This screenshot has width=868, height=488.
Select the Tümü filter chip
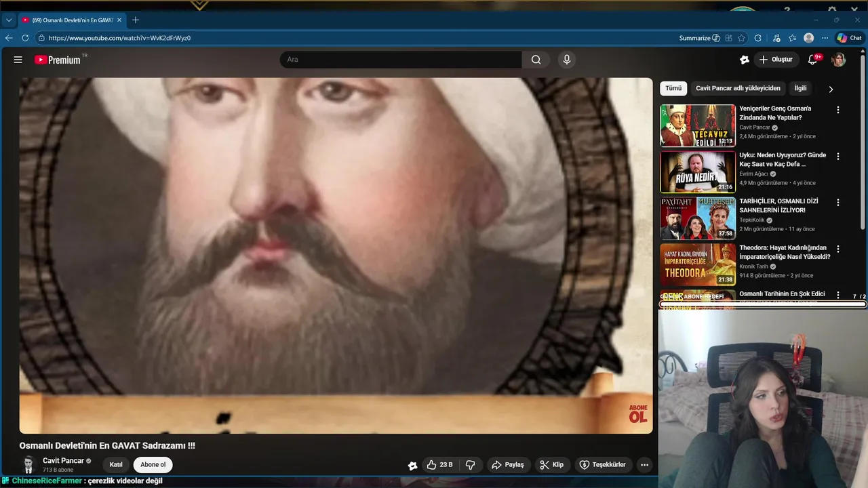[673, 88]
